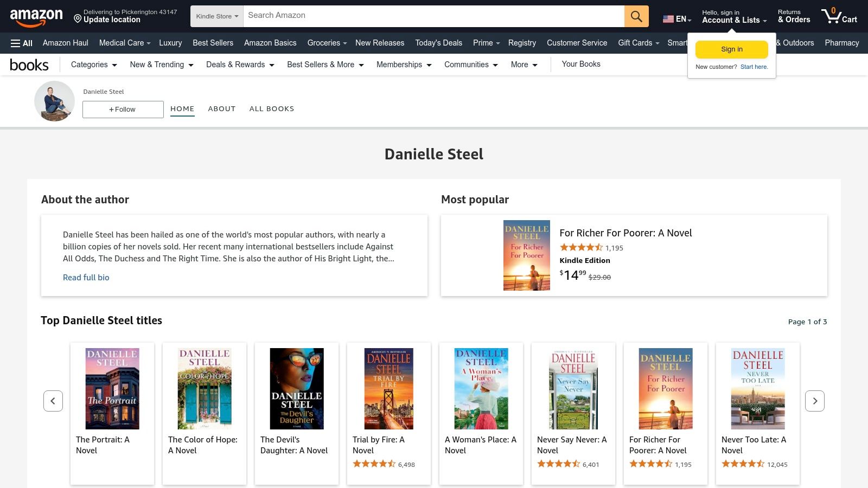Open For Richer For Poorer carousel cover
Viewport: 868px width, 488px height.
666,389
